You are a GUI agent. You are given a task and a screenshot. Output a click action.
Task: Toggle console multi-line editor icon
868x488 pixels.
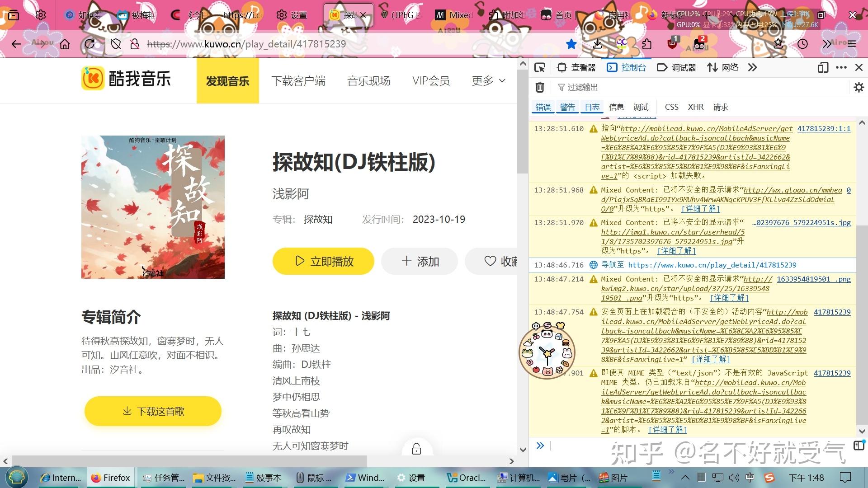pyautogui.click(x=859, y=446)
